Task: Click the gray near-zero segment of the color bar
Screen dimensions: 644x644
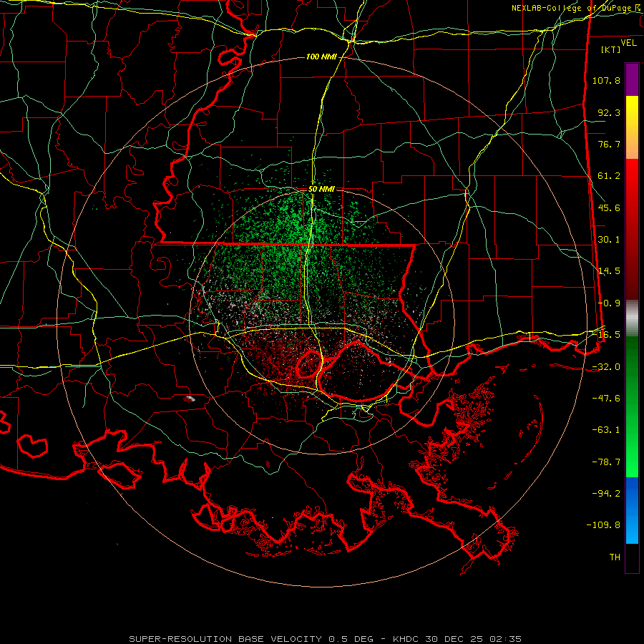Action: (632, 318)
